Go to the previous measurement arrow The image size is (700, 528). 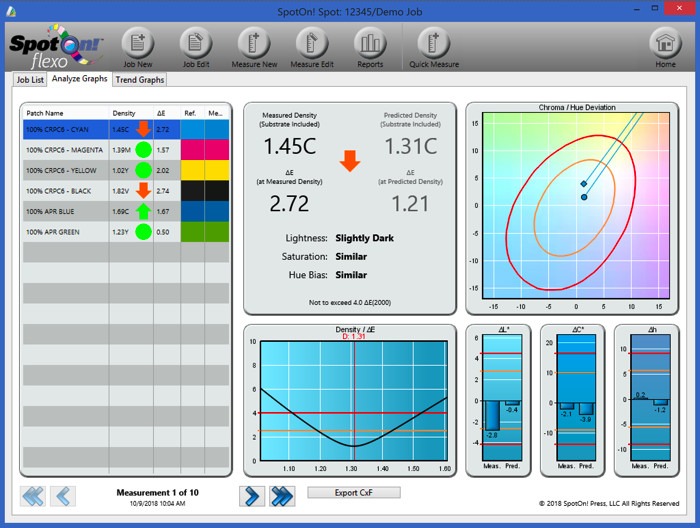pos(63,496)
